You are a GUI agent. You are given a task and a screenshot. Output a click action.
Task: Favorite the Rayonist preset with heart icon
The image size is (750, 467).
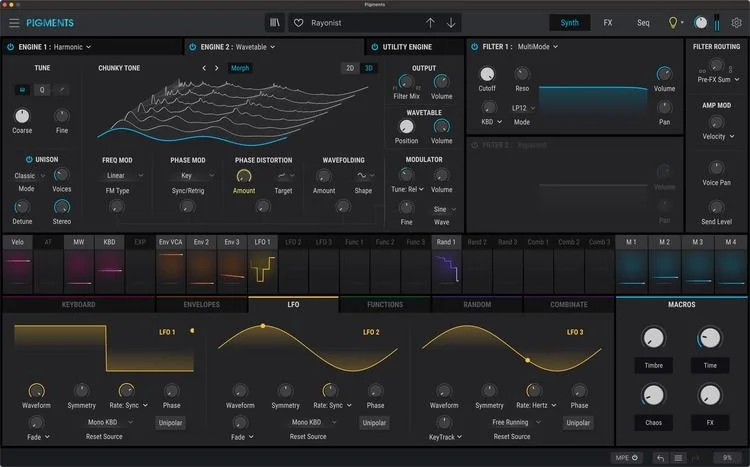(x=298, y=22)
